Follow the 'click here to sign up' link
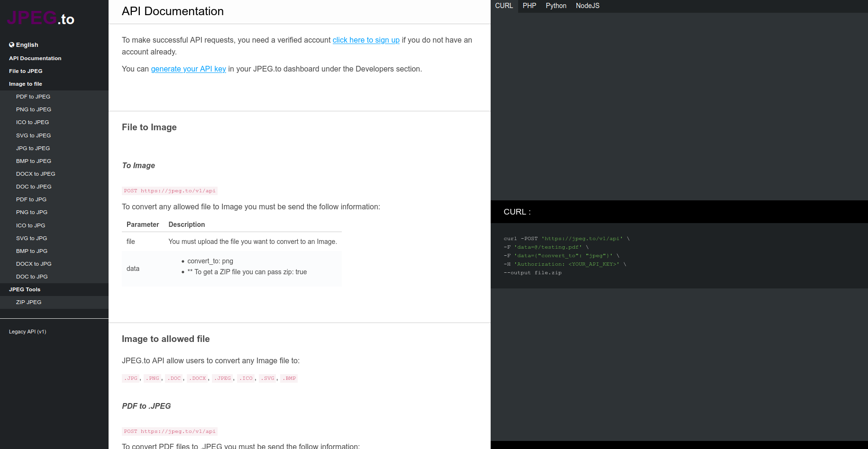868x449 pixels. coord(366,40)
